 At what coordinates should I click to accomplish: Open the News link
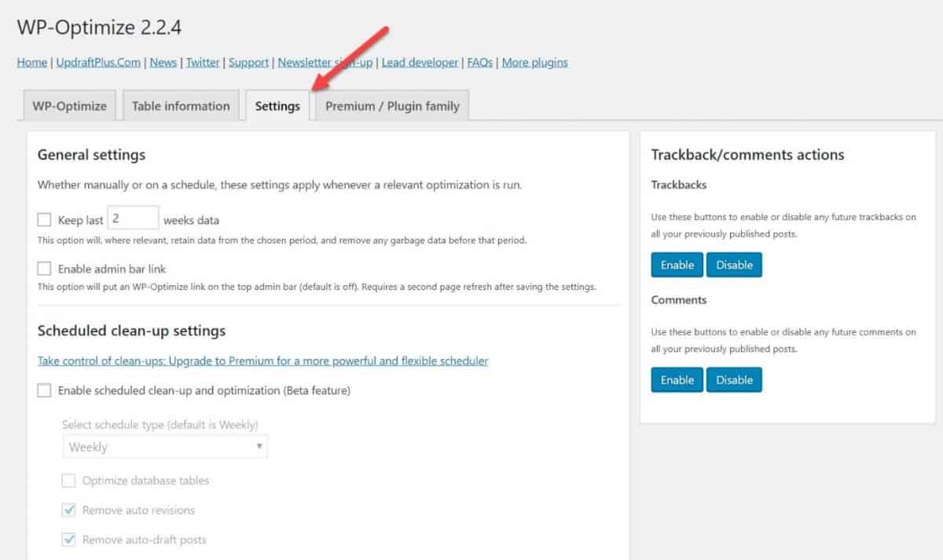(163, 62)
